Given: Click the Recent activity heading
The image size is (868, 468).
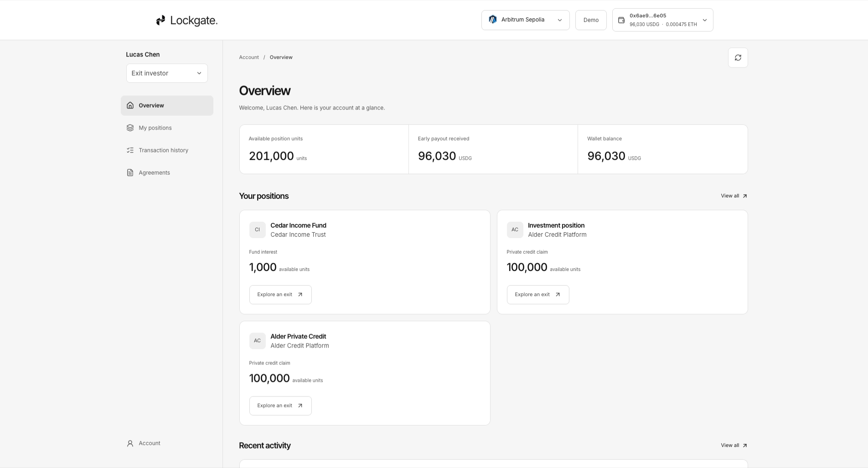Looking at the screenshot, I should click(x=265, y=446).
